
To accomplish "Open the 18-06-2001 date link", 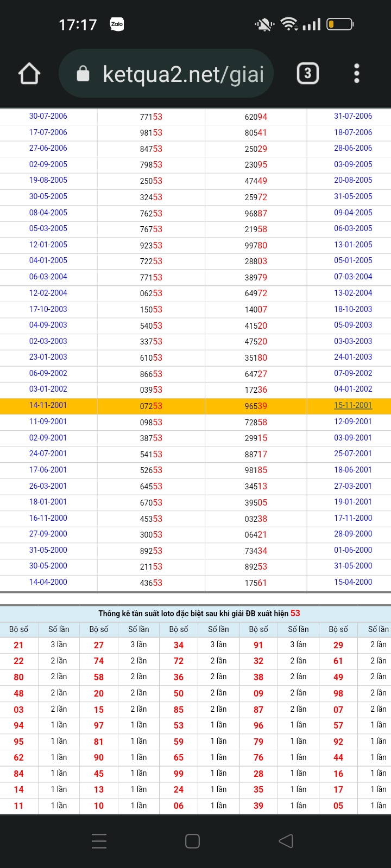I will pyautogui.click(x=353, y=470).
